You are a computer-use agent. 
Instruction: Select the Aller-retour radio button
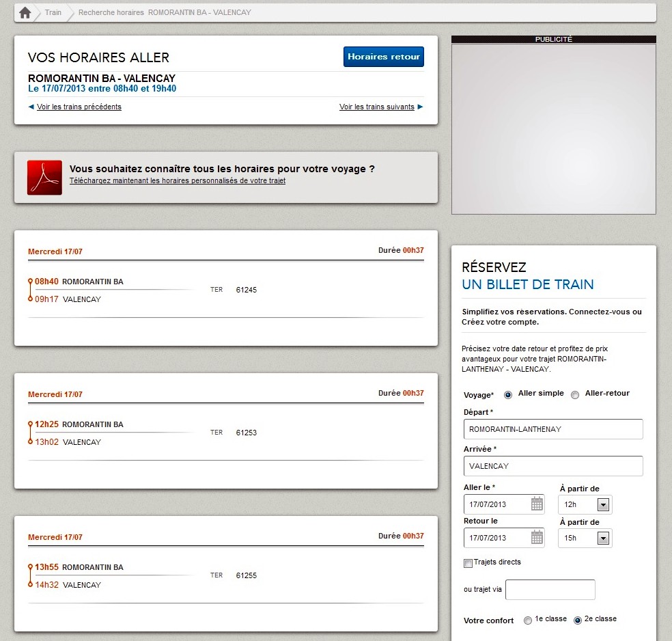click(575, 395)
